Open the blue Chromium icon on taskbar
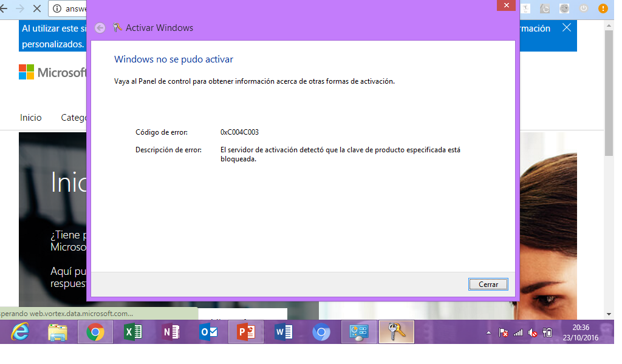The image size is (622, 364). 321,332
